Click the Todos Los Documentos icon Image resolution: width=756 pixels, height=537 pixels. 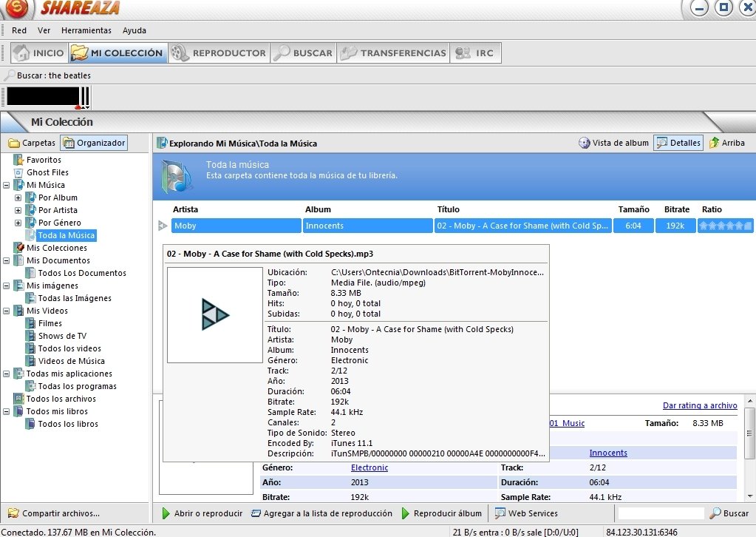click(x=30, y=273)
